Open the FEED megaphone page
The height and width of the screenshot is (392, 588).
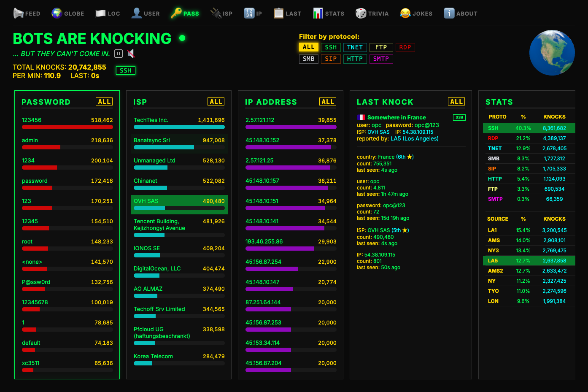click(27, 14)
